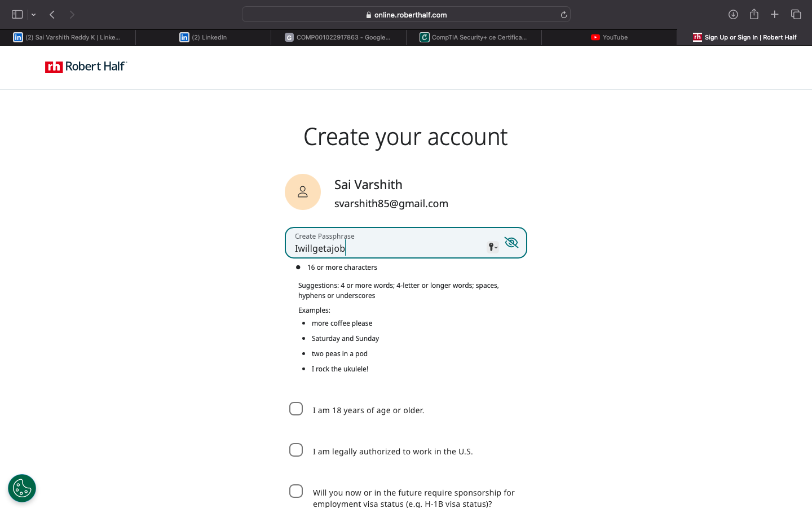
Task: Check "I am 18 years of age or older"
Action: click(x=296, y=409)
